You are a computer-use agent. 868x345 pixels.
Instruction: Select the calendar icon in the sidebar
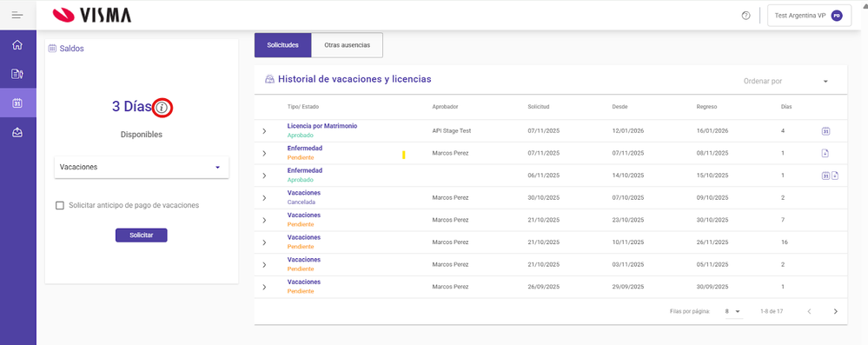point(17,103)
